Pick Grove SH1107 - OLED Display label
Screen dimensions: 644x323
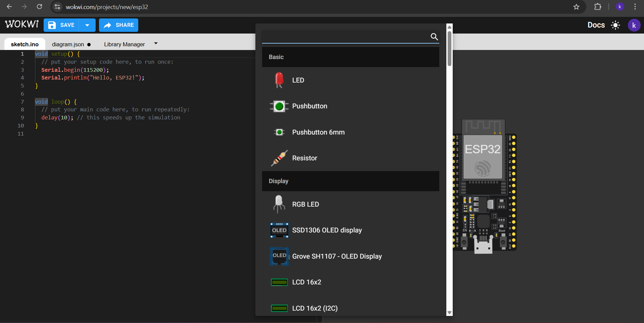(x=337, y=256)
